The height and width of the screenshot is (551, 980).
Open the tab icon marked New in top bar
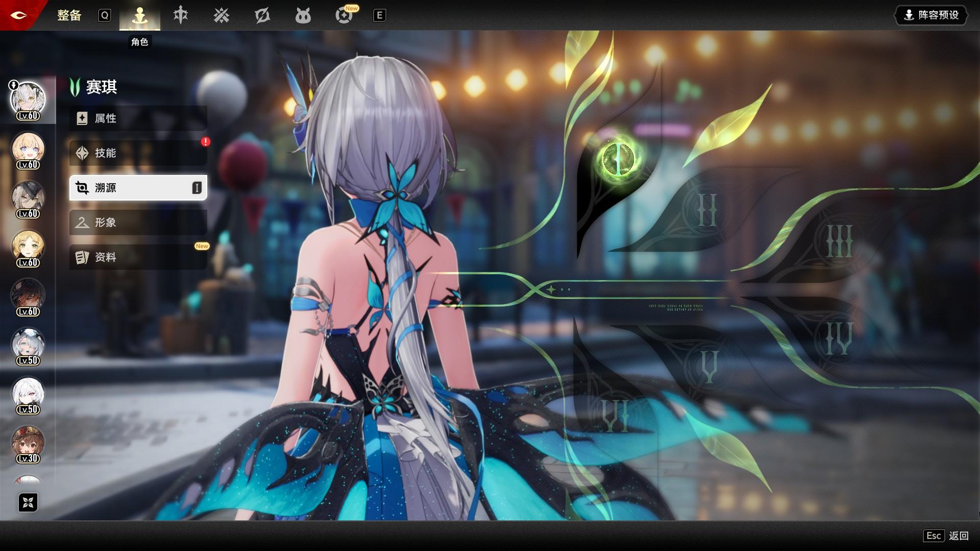pos(345,15)
